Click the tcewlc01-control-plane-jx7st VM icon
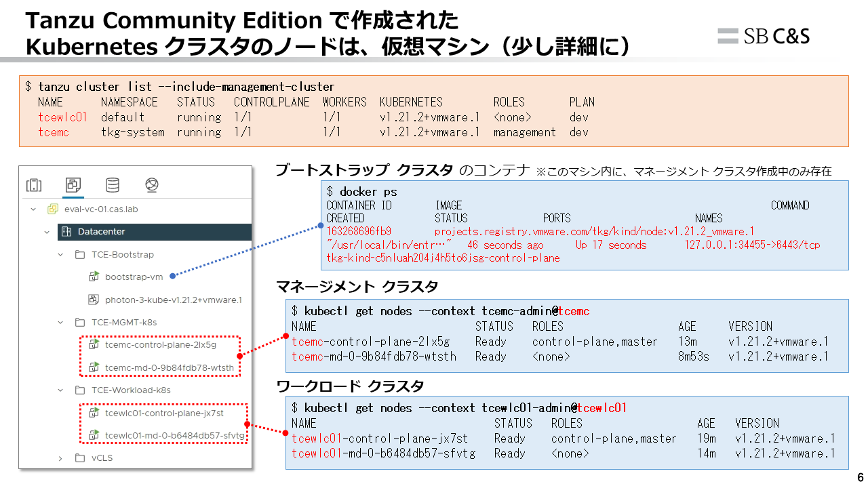868x488 pixels. (x=94, y=413)
